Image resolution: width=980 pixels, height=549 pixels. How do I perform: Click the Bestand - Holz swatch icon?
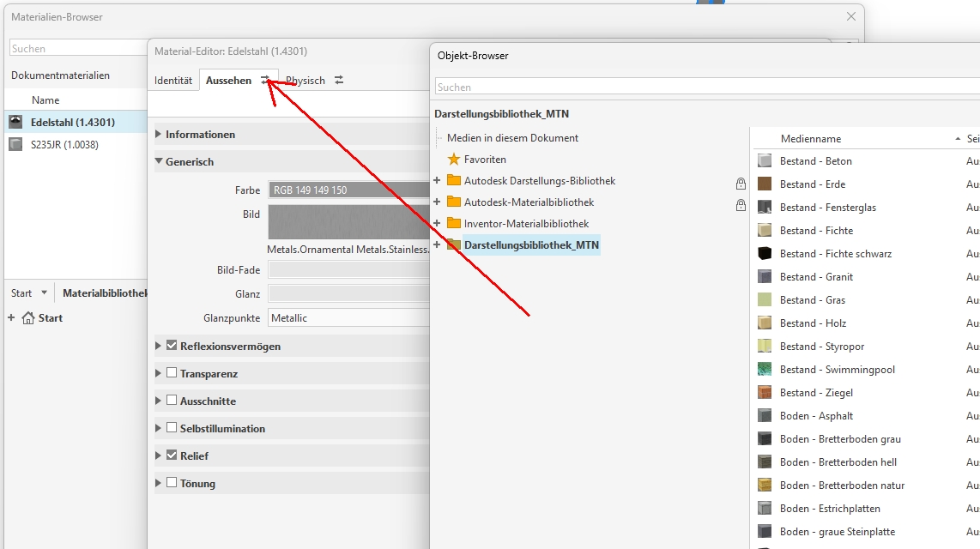765,323
